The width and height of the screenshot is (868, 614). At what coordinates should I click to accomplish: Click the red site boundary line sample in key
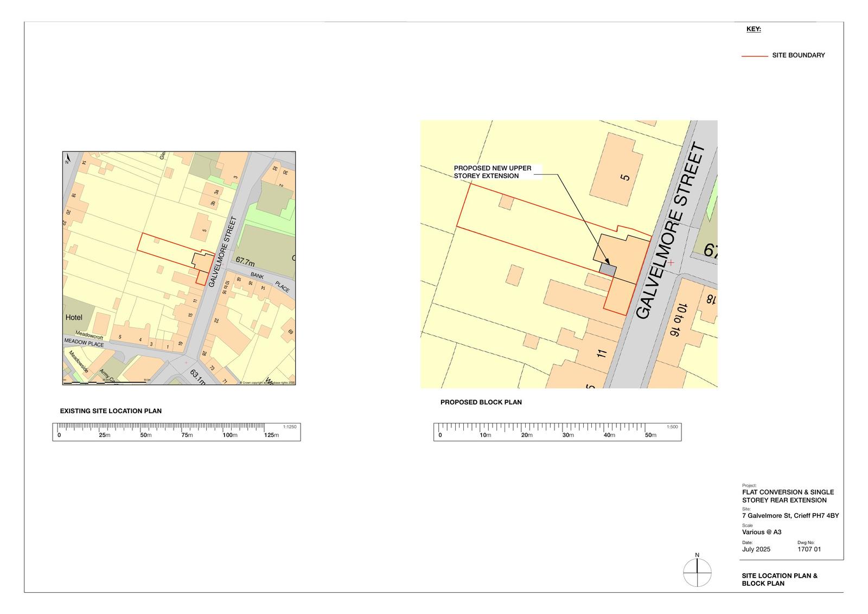[x=754, y=56]
